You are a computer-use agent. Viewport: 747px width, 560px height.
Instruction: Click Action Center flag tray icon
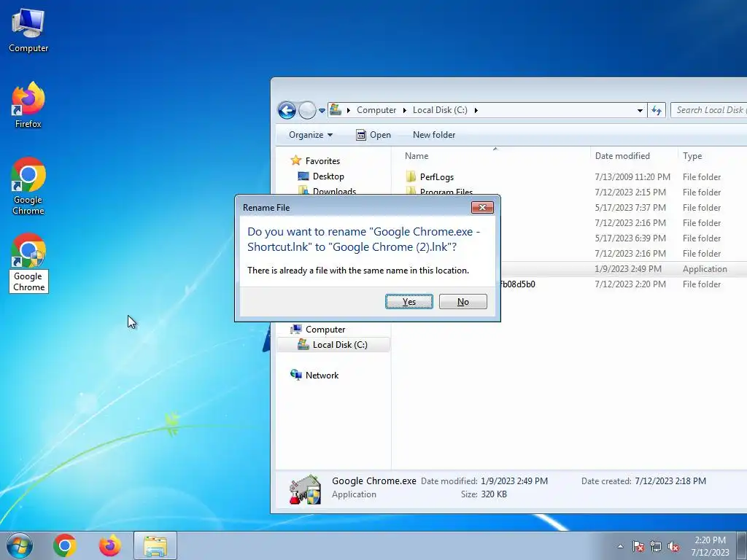coord(638,546)
